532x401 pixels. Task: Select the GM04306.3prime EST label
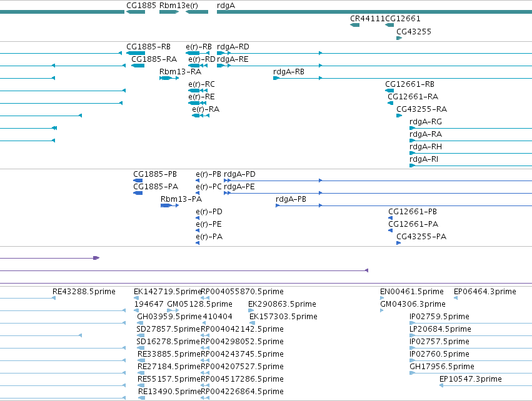click(413, 304)
